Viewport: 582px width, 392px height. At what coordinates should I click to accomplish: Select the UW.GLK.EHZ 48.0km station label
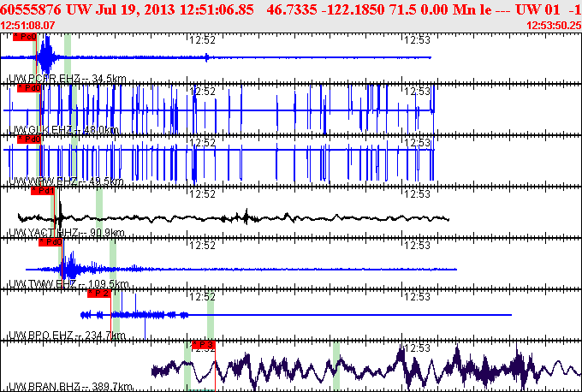click(62, 130)
